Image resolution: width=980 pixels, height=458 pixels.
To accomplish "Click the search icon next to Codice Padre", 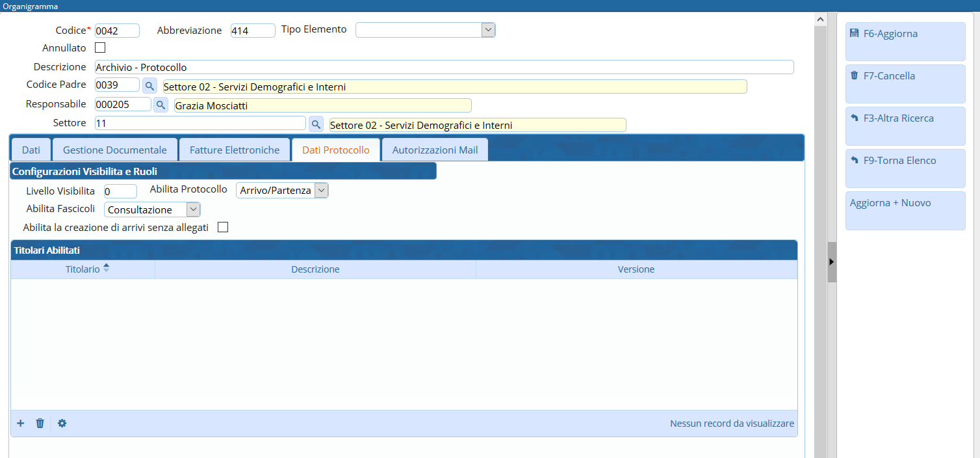I will point(149,85).
